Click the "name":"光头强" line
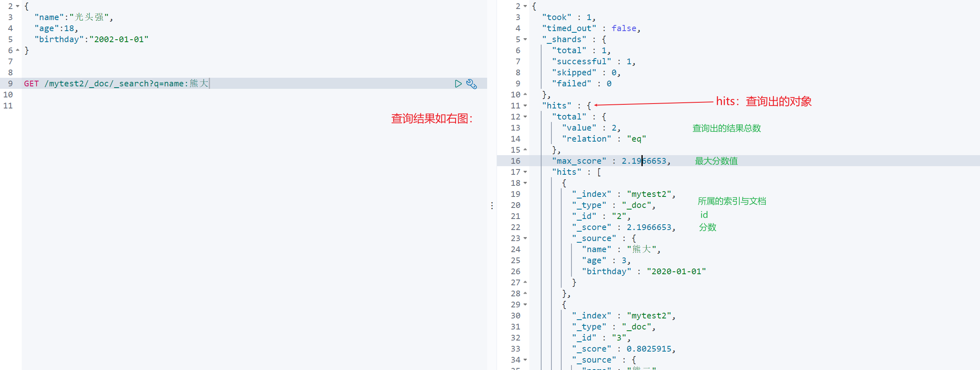This screenshot has width=980, height=370. click(74, 17)
